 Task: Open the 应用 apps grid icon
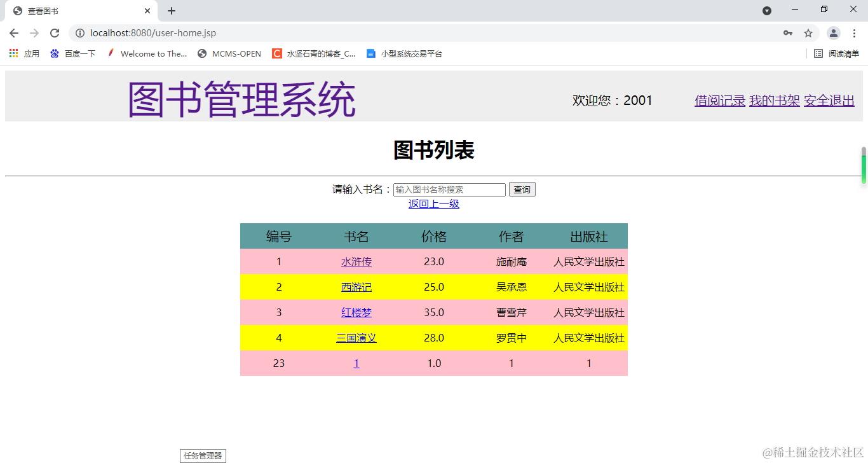[13, 53]
